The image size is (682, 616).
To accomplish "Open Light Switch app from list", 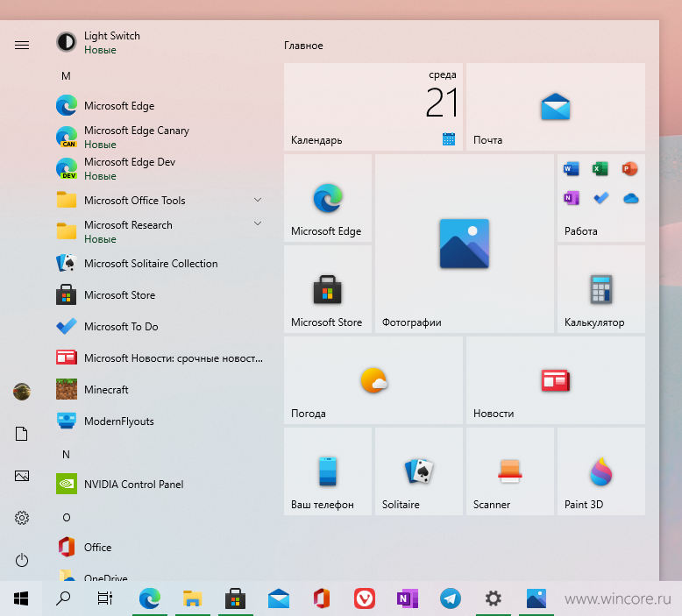I will point(160,43).
